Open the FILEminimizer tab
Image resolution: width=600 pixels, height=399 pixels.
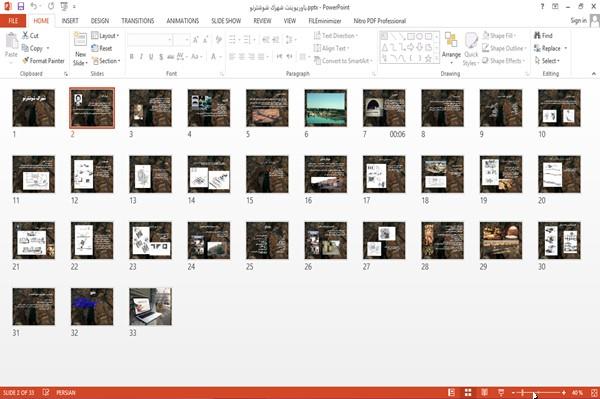tap(325, 21)
